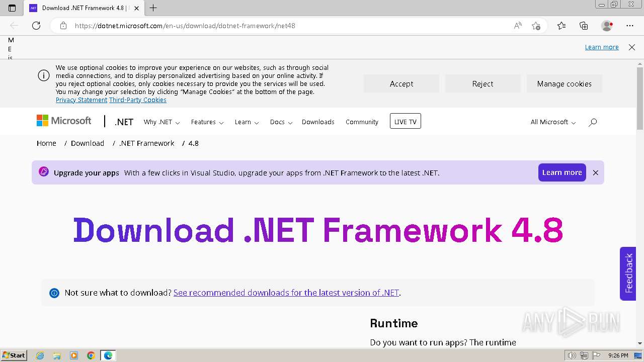Open the Community nav item
Image resolution: width=644 pixels, height=362 pixels.
362,122
